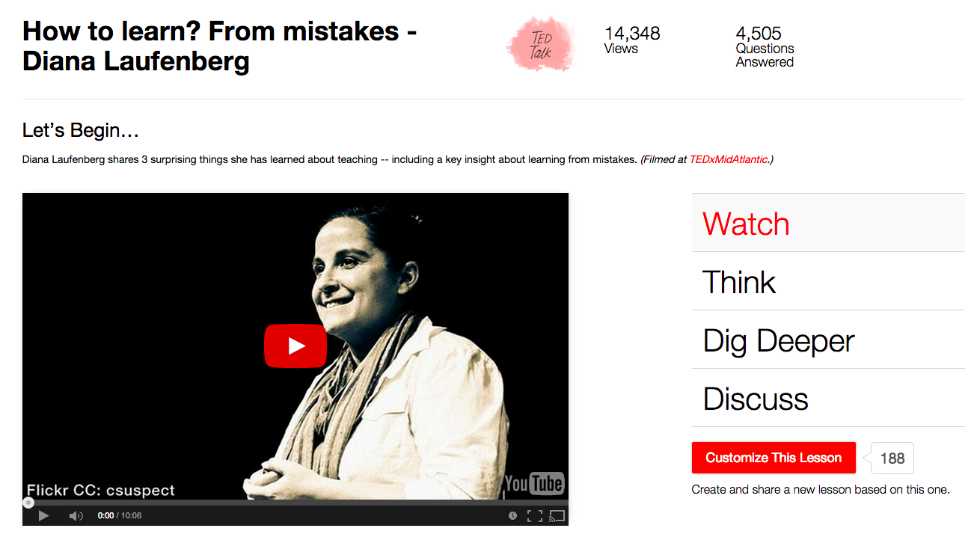Click the 14,348 Views counter
Screen dimensions: 980x537
tap(632, 40)
